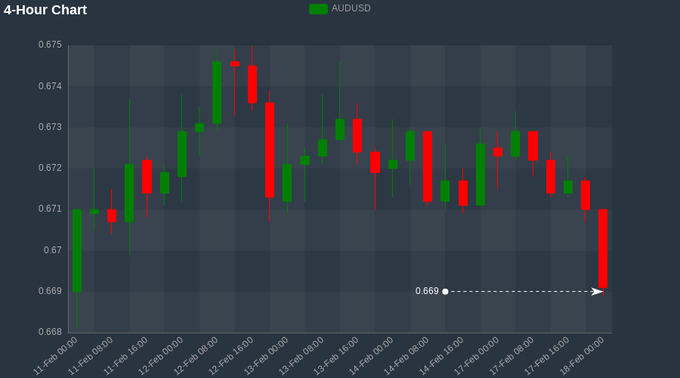
Task: Click the 12-Feb 08:00 x-axis label
Action: [x=196, y=356]
